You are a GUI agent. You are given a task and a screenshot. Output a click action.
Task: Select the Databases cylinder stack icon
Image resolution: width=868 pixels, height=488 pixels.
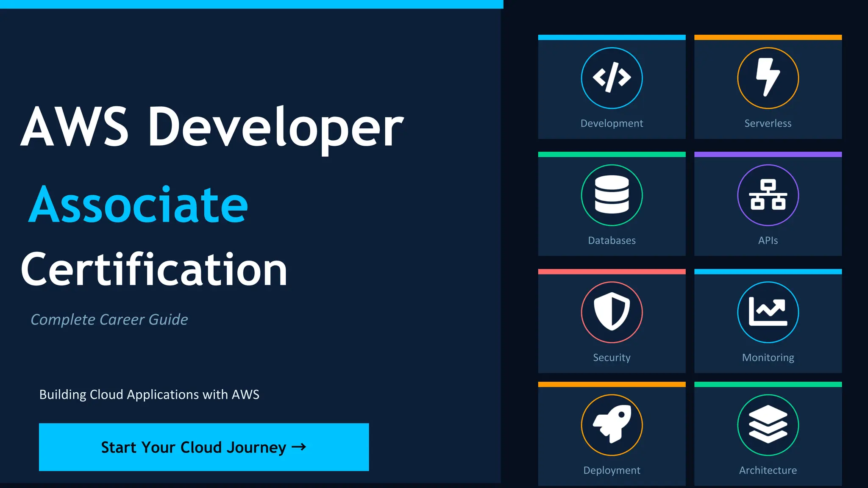click(x=612, y=195)
